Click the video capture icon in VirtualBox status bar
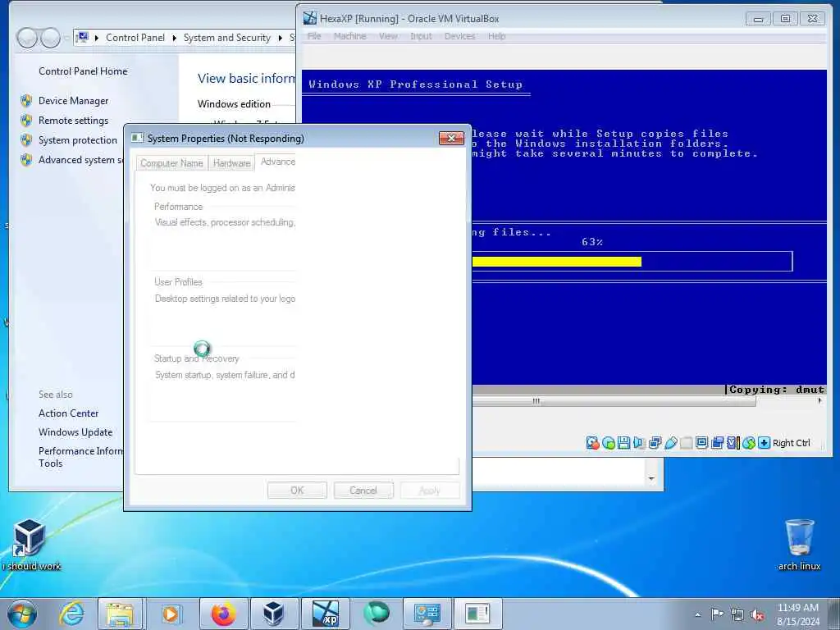This screenshot has height=630, width=840. (717, 443)
